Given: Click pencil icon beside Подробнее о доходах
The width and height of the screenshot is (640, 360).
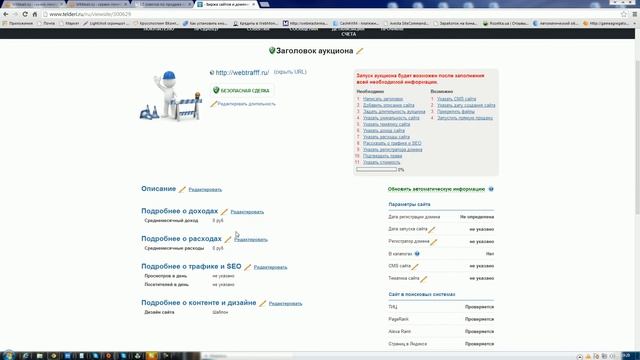Looking at the screenshot, I should point(224,211).
